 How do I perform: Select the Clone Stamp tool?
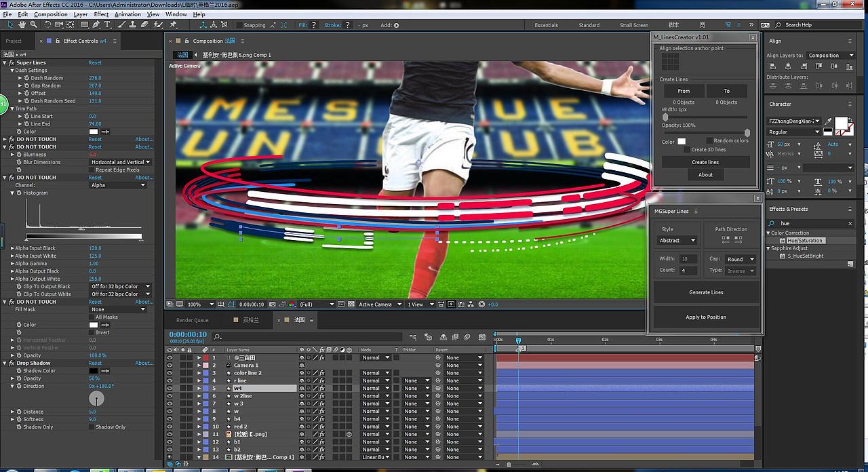133,24
